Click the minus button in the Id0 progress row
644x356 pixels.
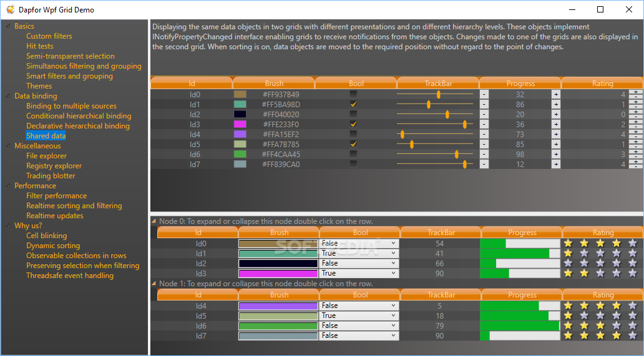(484, 94)
